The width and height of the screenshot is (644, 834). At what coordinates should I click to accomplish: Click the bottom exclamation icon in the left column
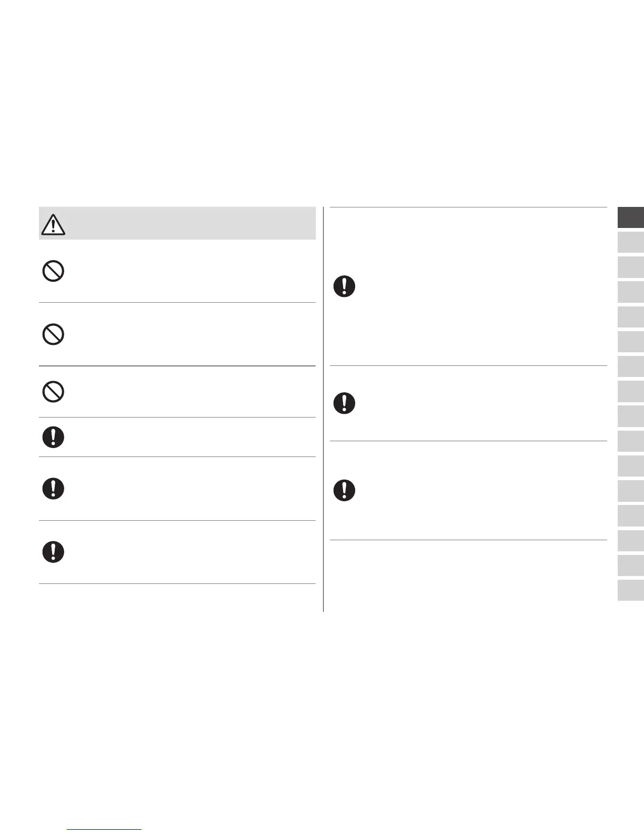pyautogui.click(x=53, y=552)
